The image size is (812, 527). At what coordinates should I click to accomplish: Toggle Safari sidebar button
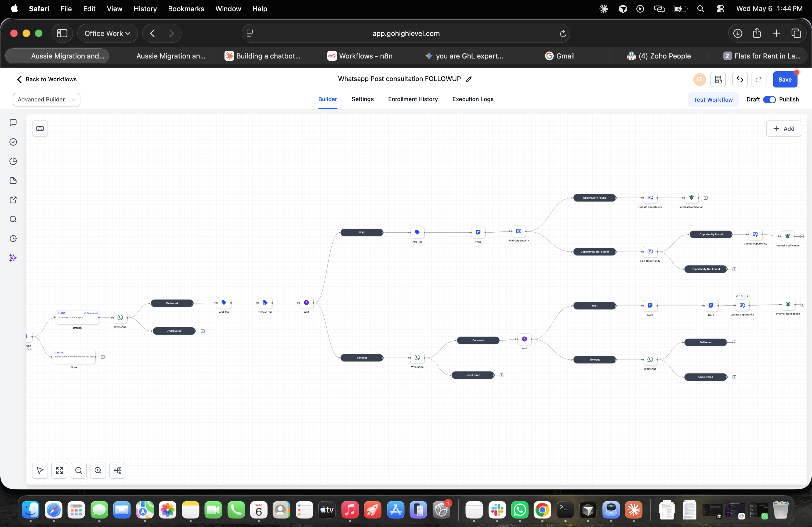62,33
